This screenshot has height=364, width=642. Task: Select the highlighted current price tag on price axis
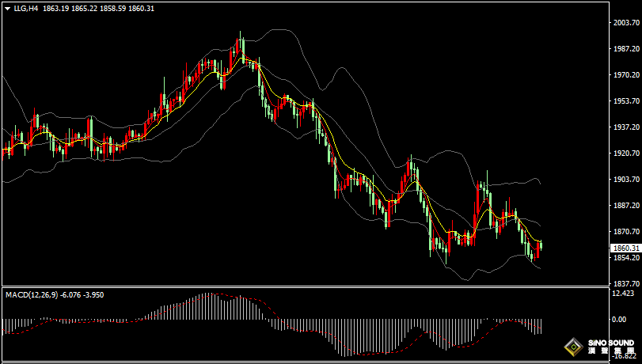pos(625,248)
